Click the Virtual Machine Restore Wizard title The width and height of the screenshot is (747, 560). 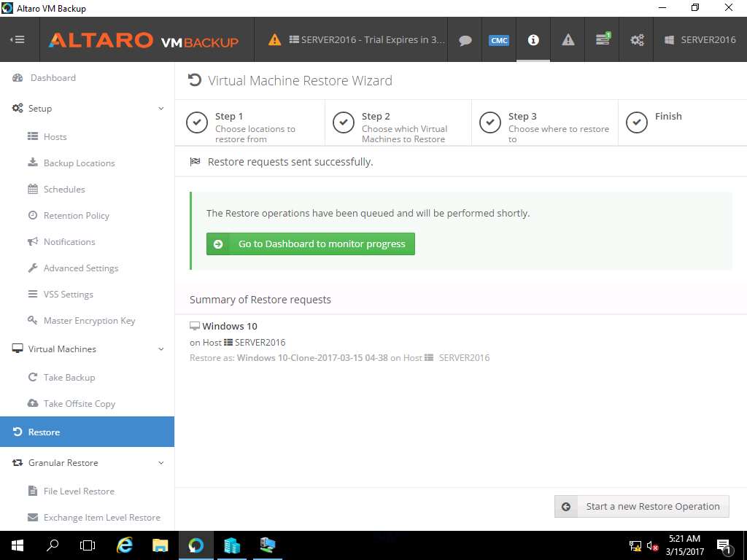click(x=300, y=80)
